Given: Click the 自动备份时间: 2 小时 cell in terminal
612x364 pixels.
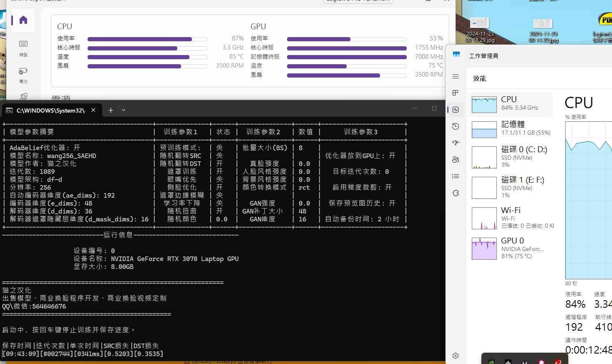Looking at the screenshot, I should 362,219.
